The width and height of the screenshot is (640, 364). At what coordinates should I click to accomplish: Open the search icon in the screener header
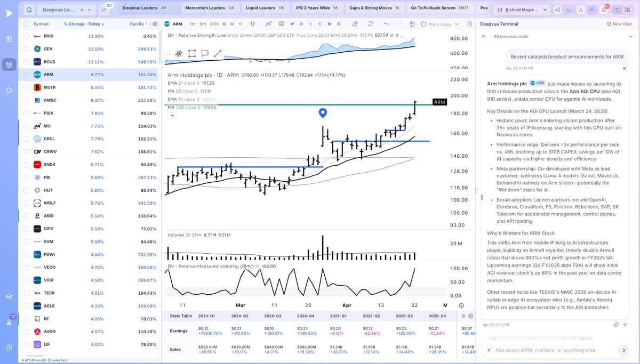(29, 10)
